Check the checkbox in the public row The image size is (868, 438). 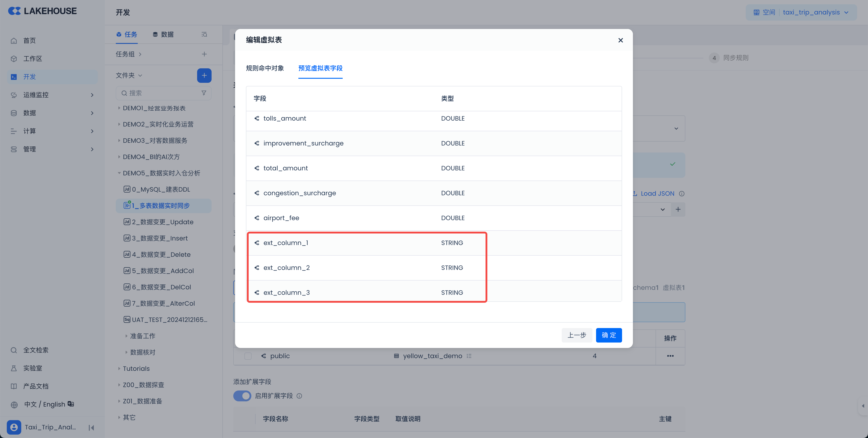coord(248,356)
